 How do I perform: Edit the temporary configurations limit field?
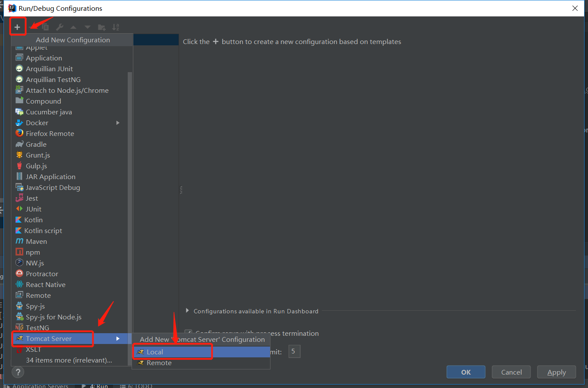(294, 351)
